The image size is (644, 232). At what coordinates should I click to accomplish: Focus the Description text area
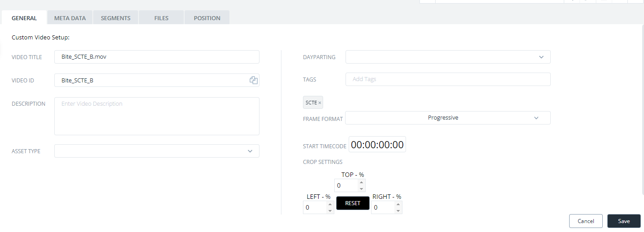pos(157,116)
